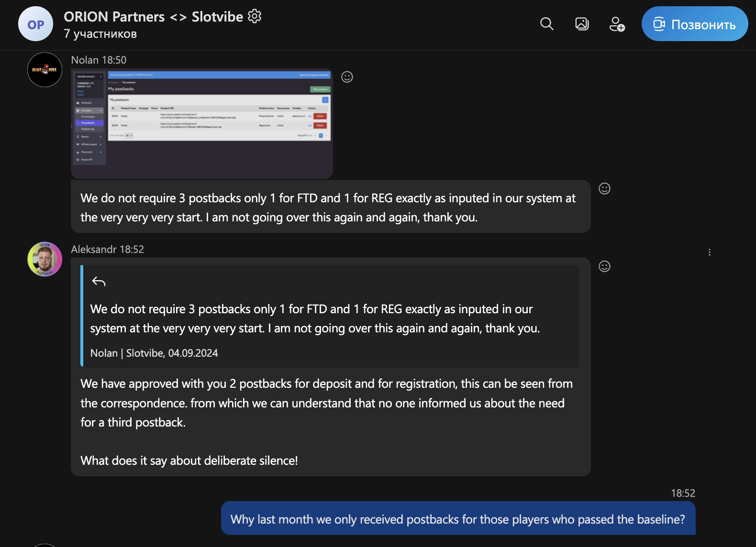This screenshot has height=547, width=756.
Task: Open the OP group avatar
Action: [x=35, y=24]
